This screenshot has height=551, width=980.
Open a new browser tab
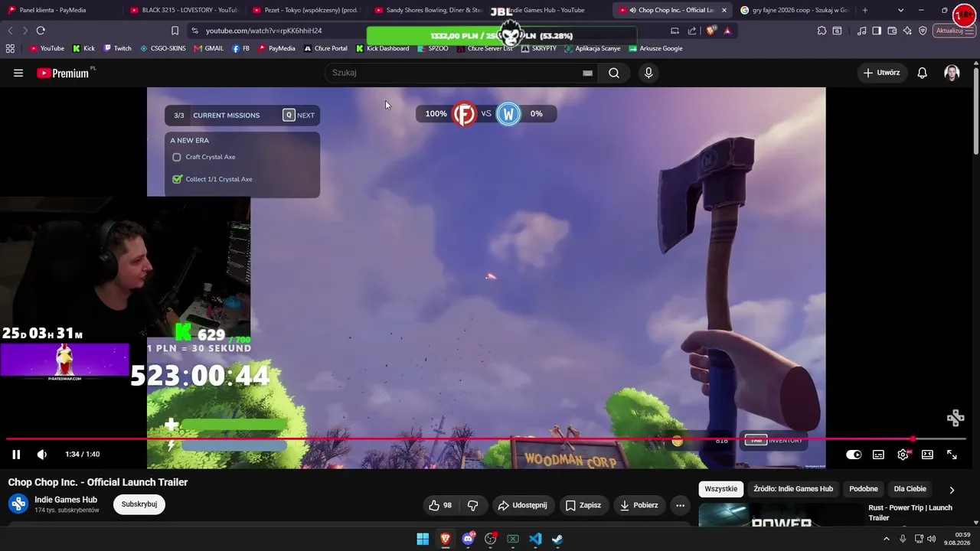865,10
